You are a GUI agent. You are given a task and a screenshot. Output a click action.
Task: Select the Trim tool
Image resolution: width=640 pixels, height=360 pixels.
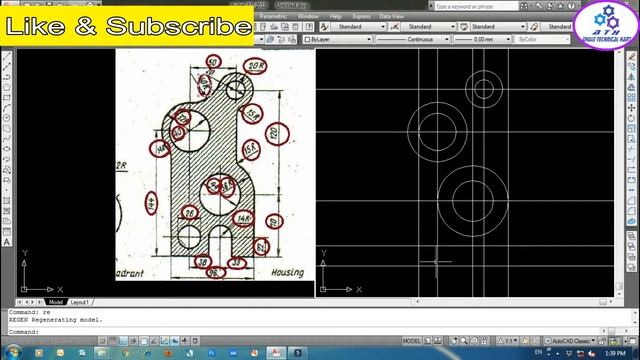631,149
